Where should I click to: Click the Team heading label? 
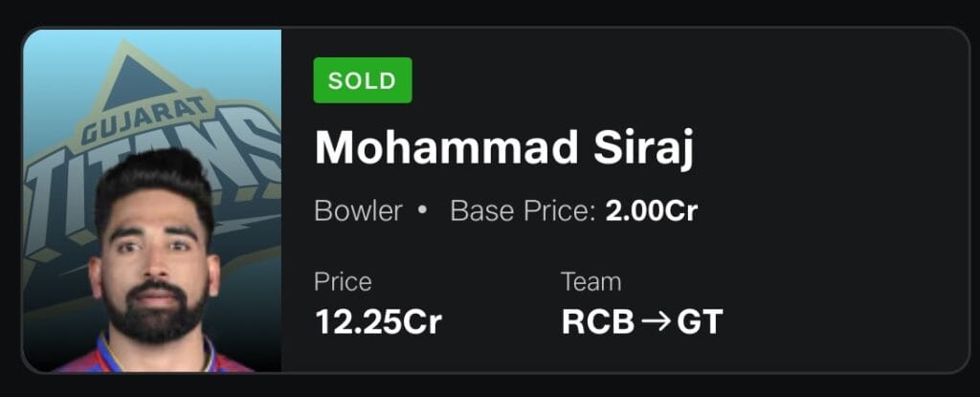(x=590, y=282)
